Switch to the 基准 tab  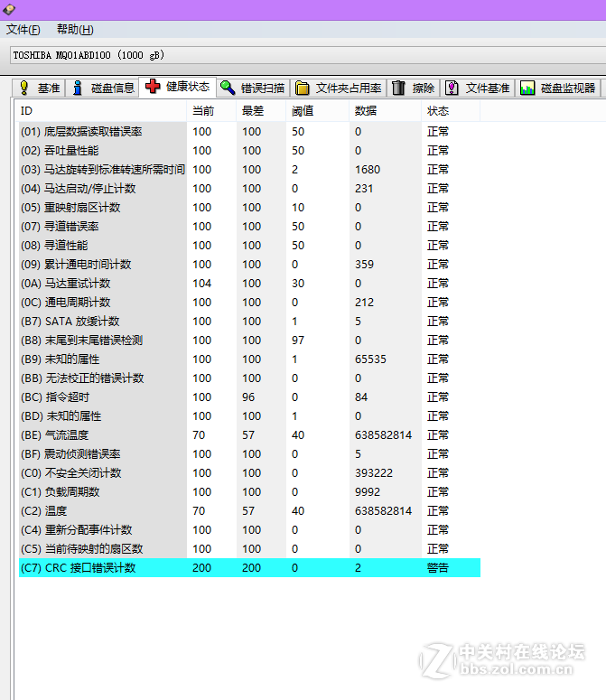click(x=39, y=88)
